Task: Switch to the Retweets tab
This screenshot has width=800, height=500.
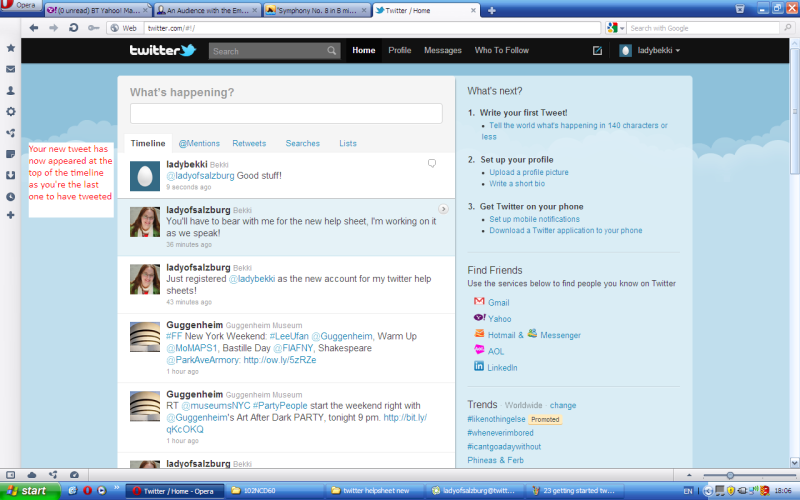Action: tap(249, 143)
